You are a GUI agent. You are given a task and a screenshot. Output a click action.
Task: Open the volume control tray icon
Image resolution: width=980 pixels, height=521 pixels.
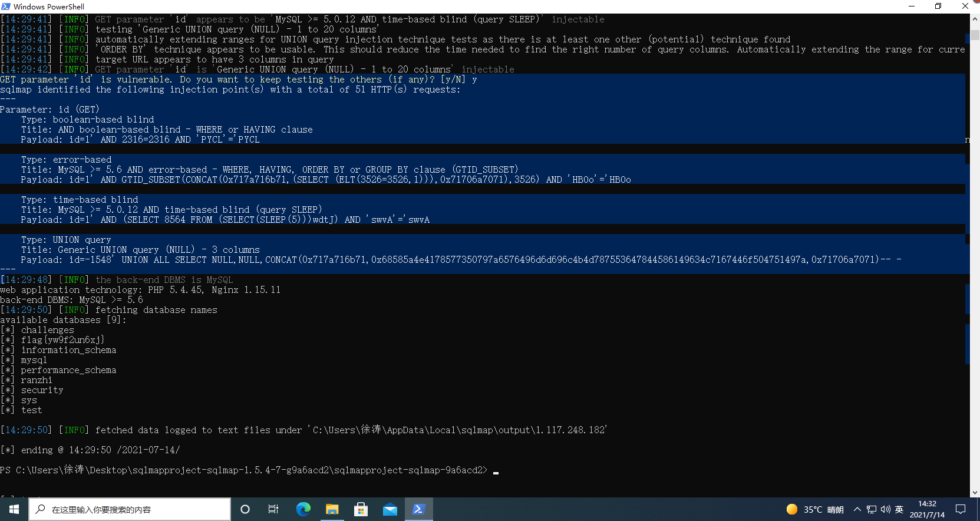tap(886, 509)
